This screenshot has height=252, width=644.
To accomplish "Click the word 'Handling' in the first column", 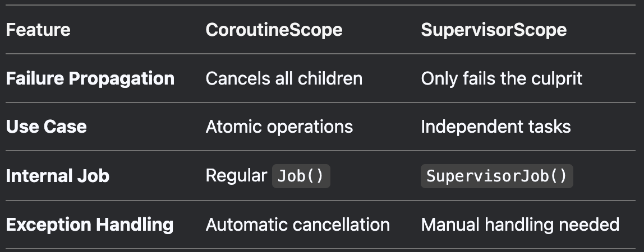I will (x=135, y=225).
